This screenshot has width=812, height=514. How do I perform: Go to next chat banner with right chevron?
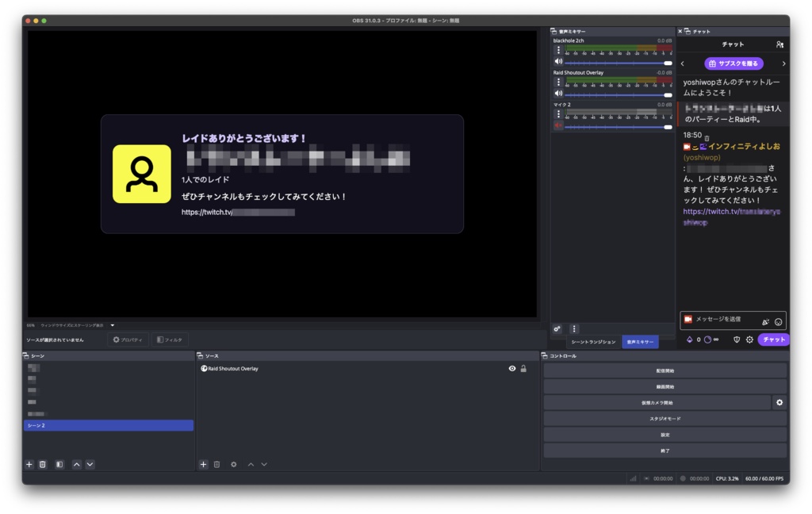783,63
